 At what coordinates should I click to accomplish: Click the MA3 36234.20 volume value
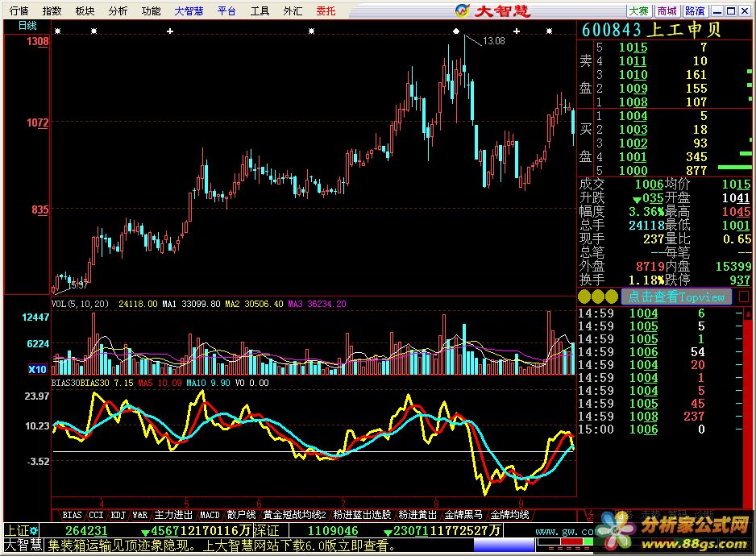point(317,304)
